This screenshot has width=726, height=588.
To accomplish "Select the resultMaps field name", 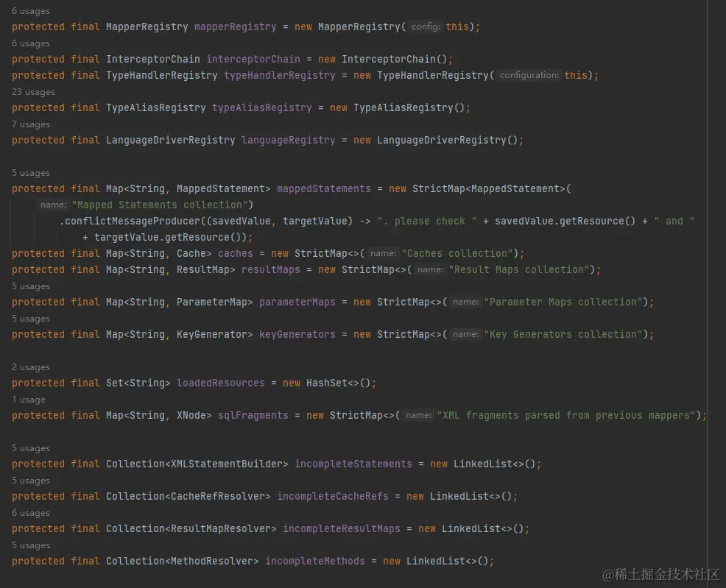I will click(x=270, y=269).
